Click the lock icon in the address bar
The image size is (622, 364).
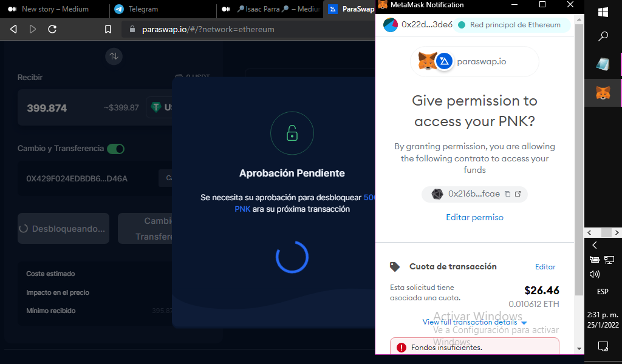[132, 29]
